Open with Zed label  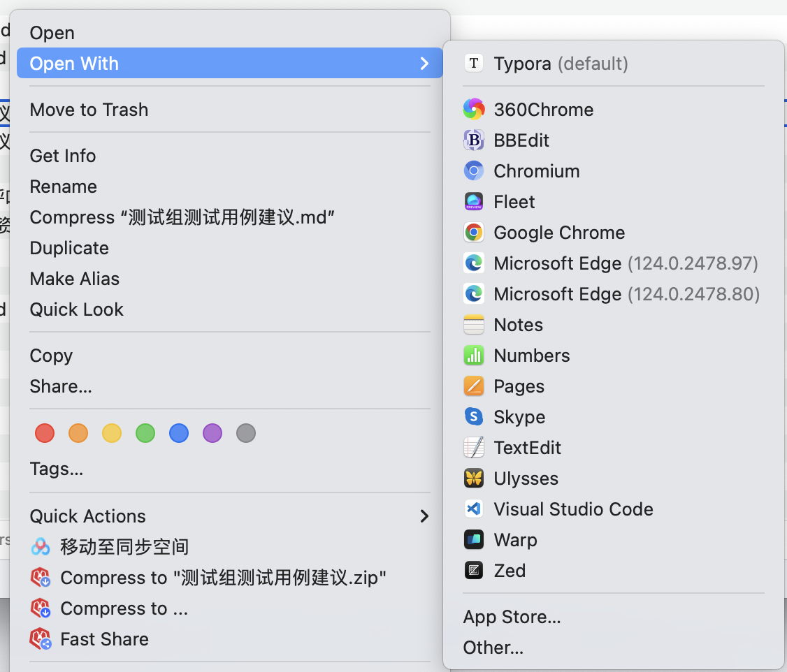click(x=510, y=570)
